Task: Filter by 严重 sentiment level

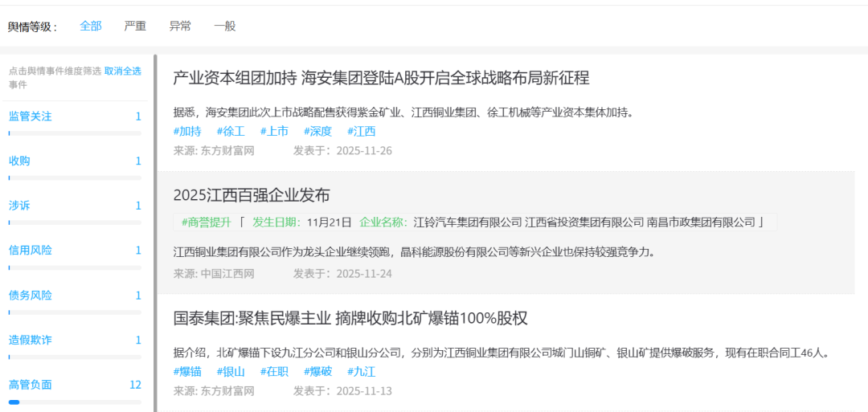Action: click(135, 26)
